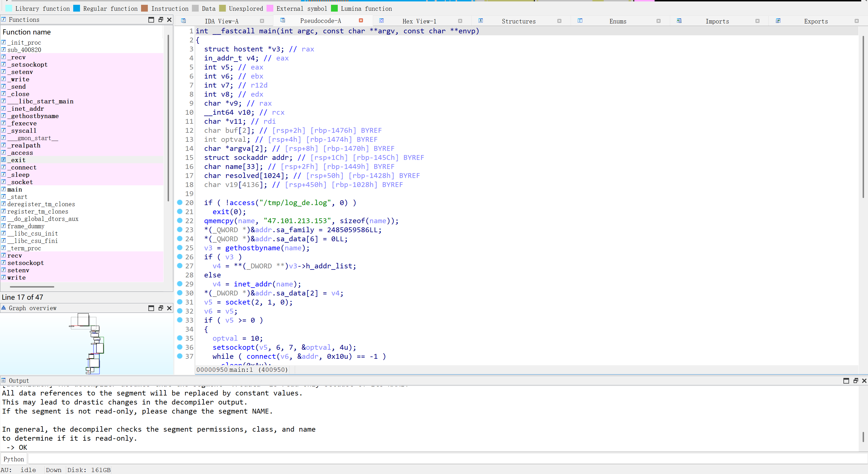Toggle breakpoint dot on line 36

click(180, 347)
